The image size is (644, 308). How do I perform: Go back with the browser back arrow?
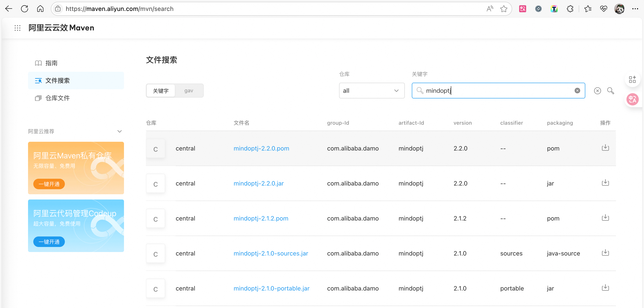pos(9,9)
